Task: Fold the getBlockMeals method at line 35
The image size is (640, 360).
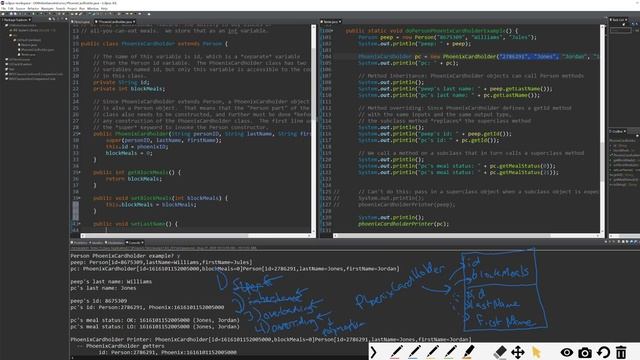Action: 79,172
